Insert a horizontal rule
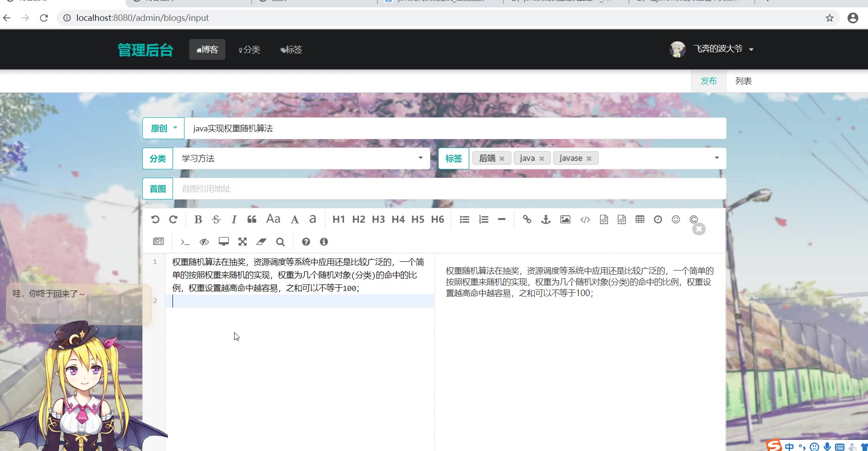Image resolution: width=868 pixels, height=451 pixels. point(502,219)
